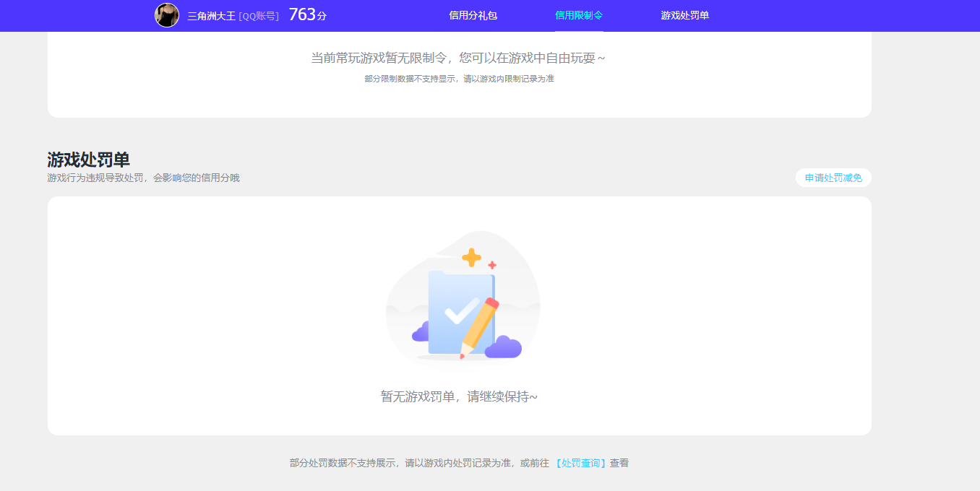Click the 部分限制数据不支持显示 disclaimer text

(459, 79)
